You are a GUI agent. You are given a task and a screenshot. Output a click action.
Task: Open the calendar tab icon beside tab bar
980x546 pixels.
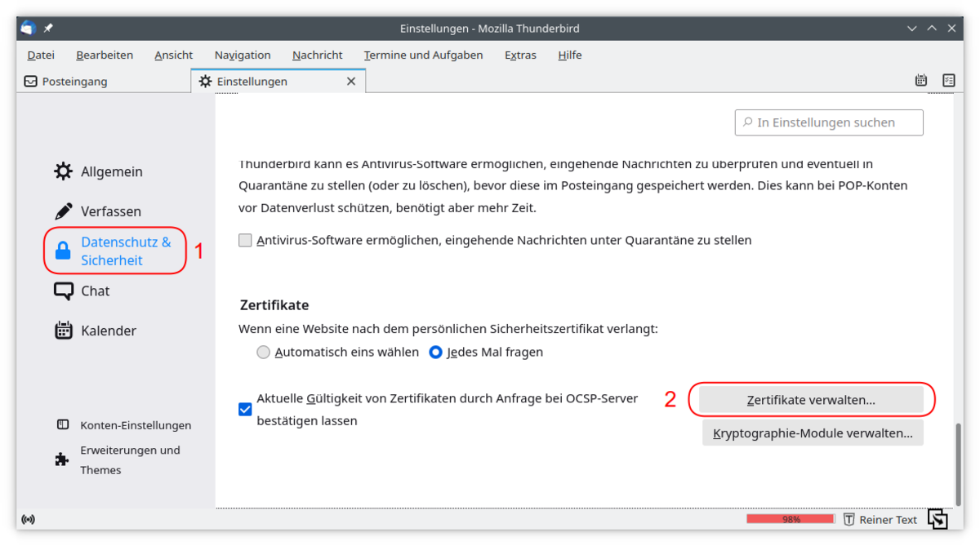click(921, 81)
